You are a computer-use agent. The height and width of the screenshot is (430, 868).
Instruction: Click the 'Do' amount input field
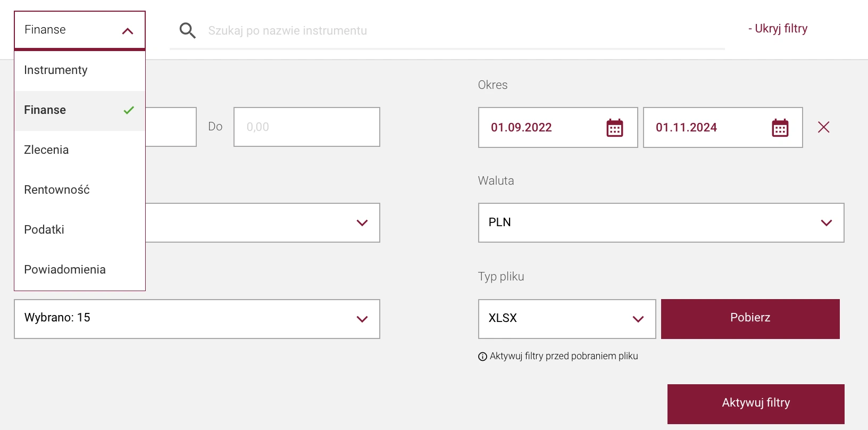tap(306, 127)
